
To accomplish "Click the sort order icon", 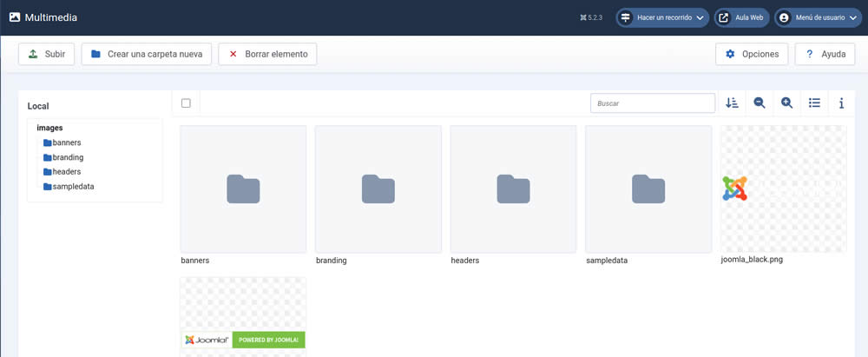I will [x=732, y=103].
